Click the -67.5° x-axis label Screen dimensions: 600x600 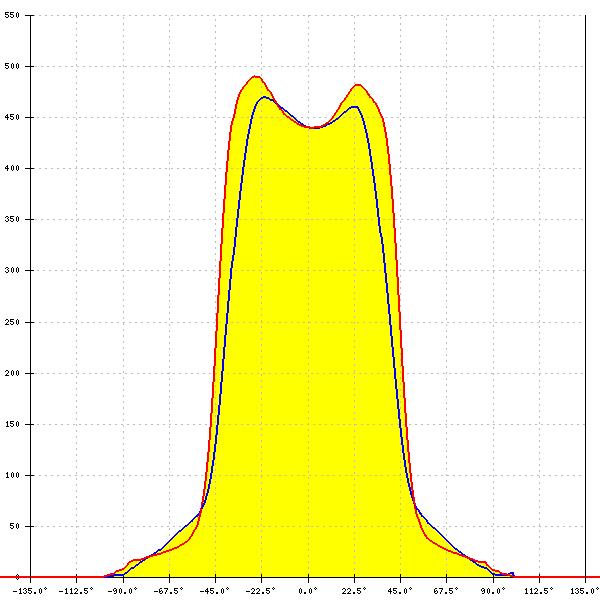(169, 591)
